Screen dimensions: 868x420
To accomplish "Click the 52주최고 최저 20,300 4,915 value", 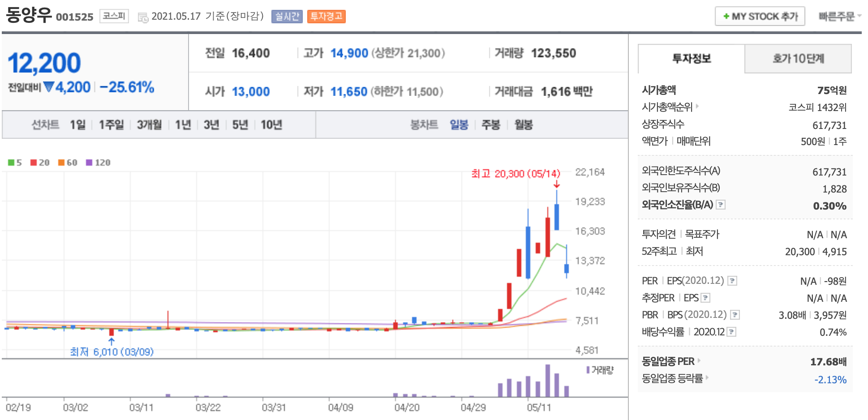I will (x=816, y=251).
